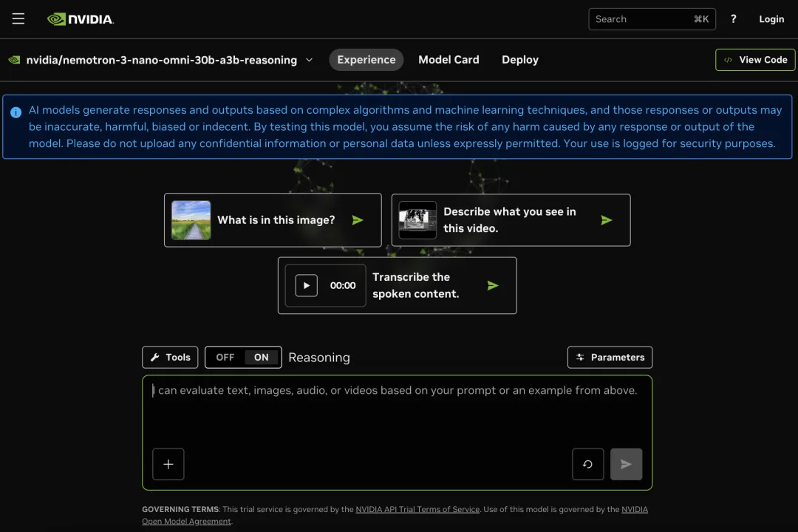Expand the Parameters panel
The width and height of the screenshot is (798, 532).
[610, 358]
